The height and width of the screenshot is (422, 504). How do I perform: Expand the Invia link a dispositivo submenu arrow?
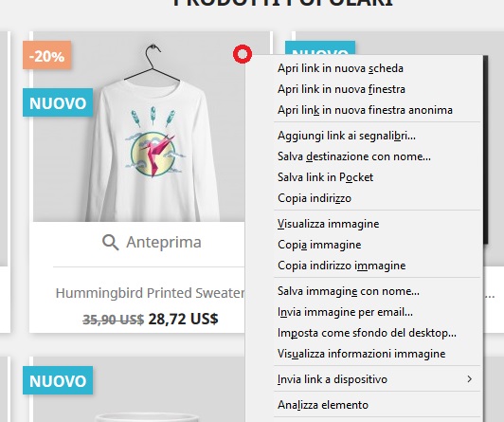pos(470,379)
